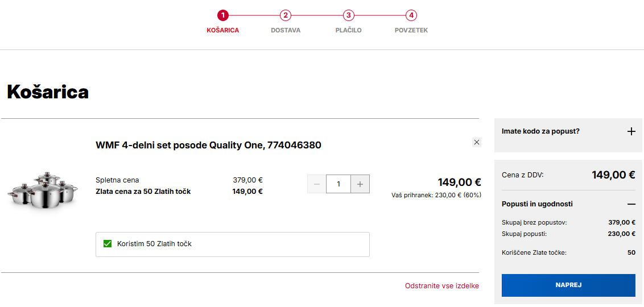
Task: Click Zlata cena za 50 Zlatih točk text
Action: (143, 191)
